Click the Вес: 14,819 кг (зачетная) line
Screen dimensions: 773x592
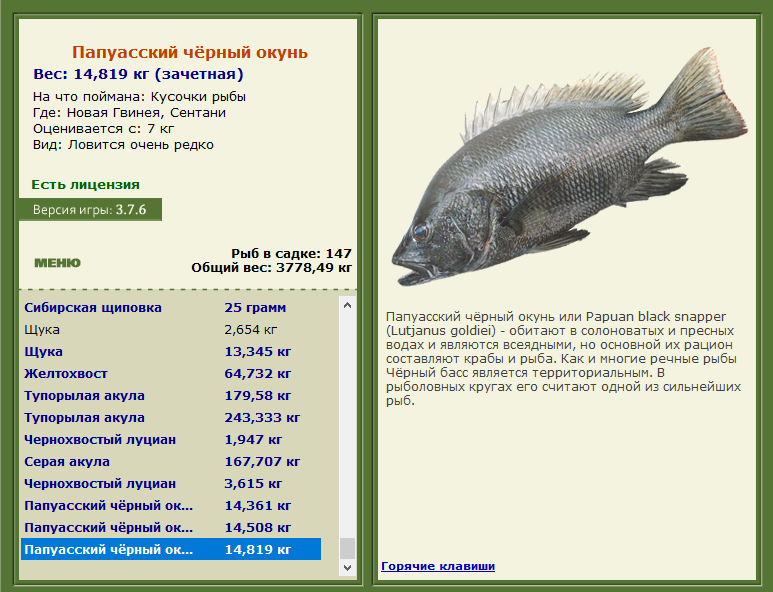(x=138, y=74)
